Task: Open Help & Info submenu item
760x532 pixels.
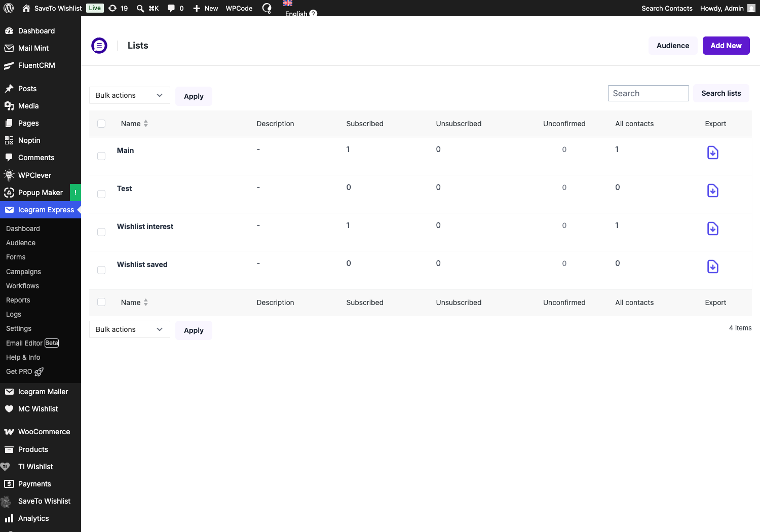Action: (23, 357)
